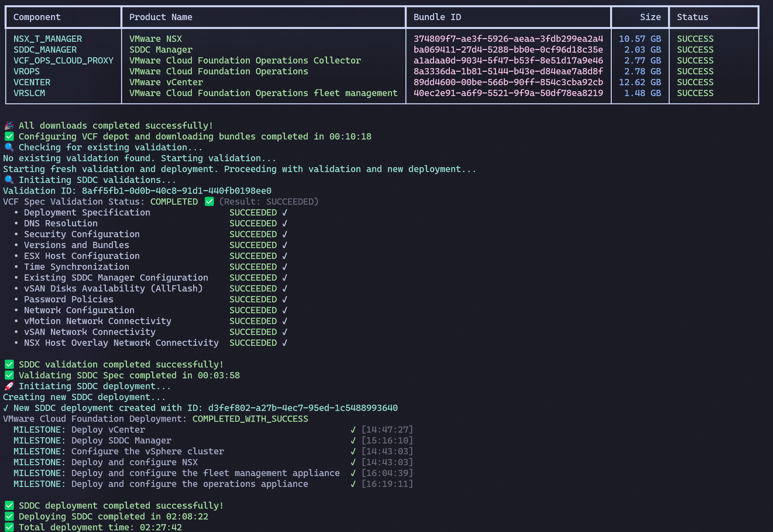Click the 10.57 GB size value
This screenshot has width=773, height=532.
[x=640, y=39]
